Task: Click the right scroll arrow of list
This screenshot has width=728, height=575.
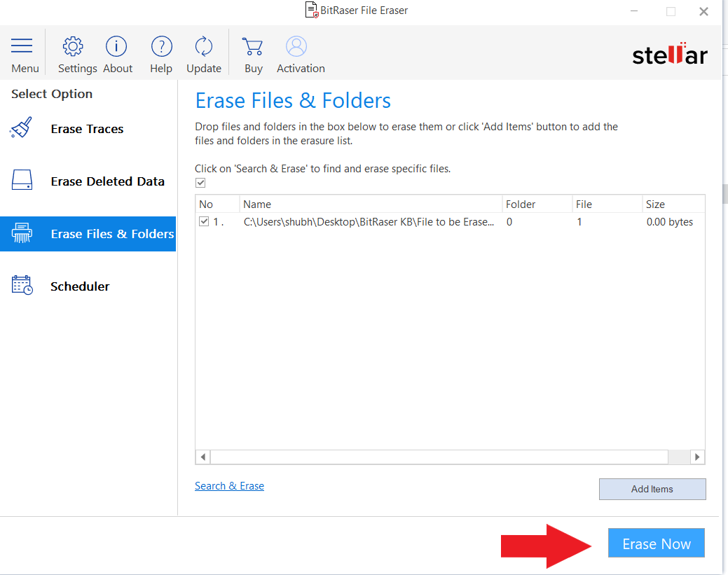Action: pyautogui.click(x=697, y=457)
